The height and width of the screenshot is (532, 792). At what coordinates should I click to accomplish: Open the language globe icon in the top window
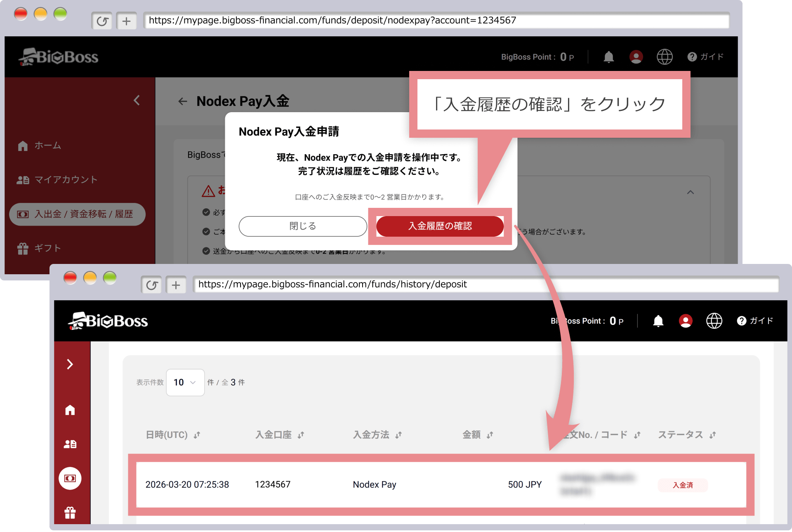click(x=665, y=57)
